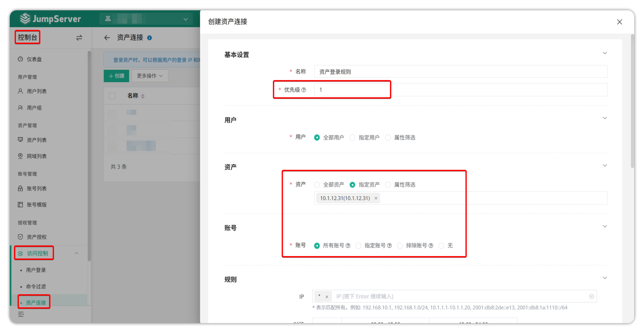Open the 更多操作 dropdown
This screenshot has width=644, height=330.
tap(150, 76)
